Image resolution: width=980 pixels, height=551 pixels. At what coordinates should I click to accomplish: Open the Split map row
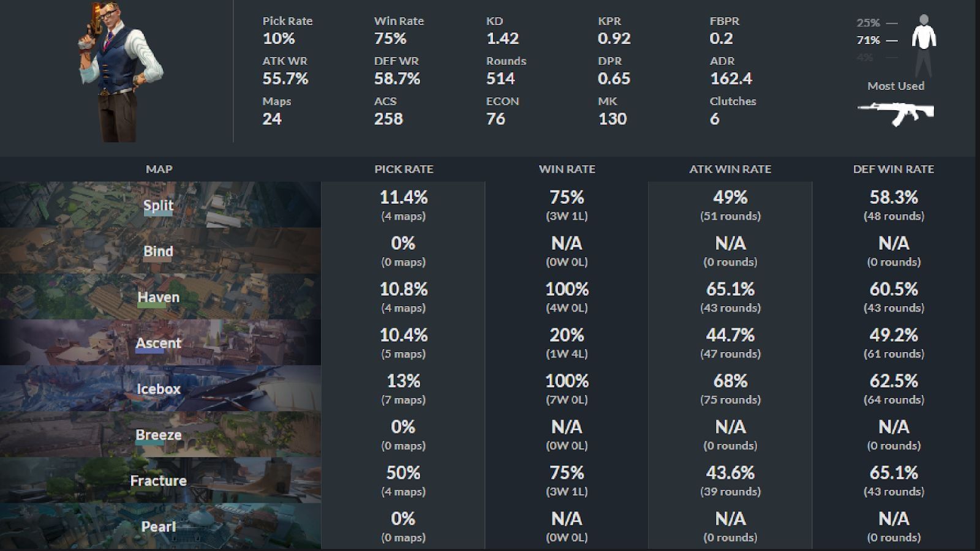click(159, 205)
